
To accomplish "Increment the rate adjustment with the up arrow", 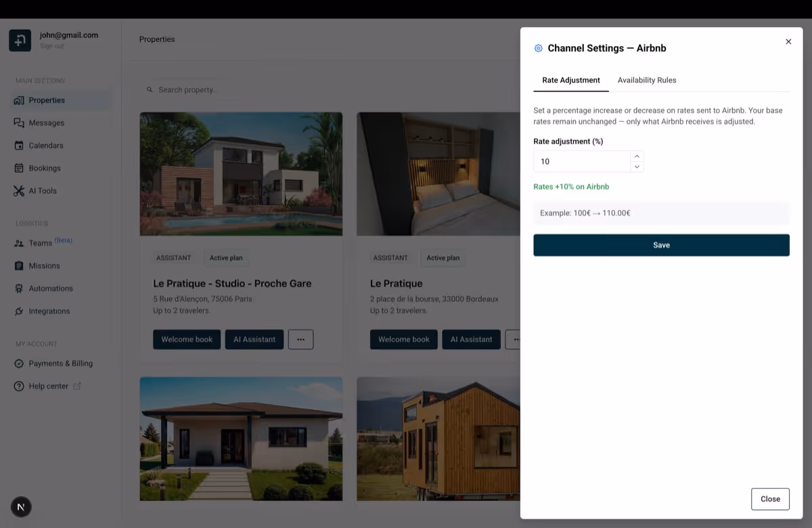I will 637,156.
